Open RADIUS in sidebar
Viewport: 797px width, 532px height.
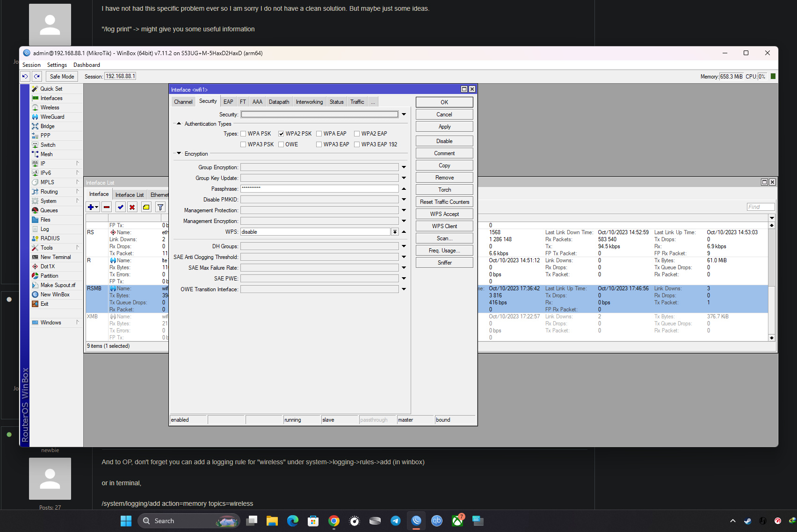click(x=50, y=238)
